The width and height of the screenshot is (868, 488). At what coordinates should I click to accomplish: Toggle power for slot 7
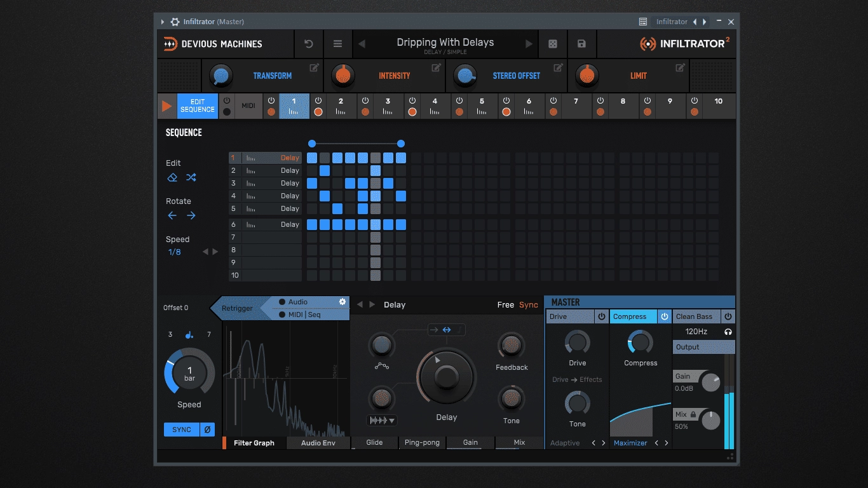click(x=553, y=100)
